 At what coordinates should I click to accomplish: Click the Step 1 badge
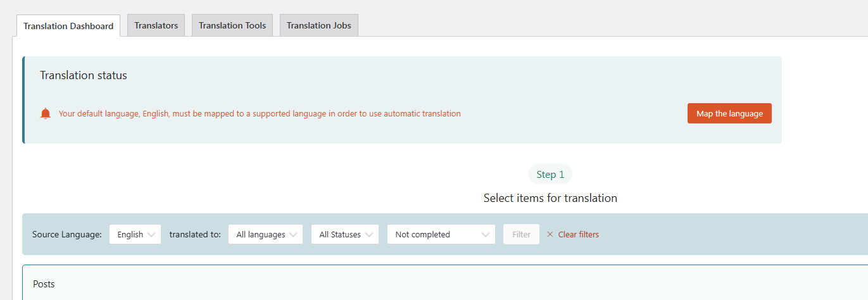(550, 175)
